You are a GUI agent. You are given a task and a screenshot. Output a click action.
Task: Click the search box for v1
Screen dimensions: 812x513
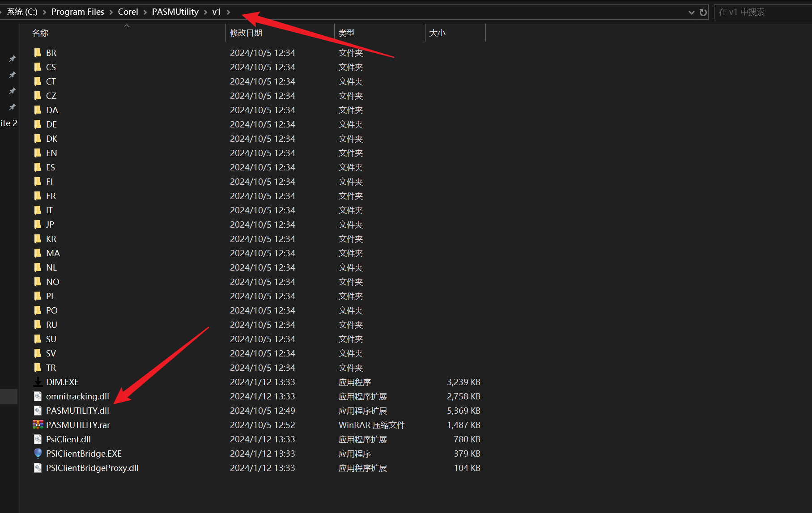pos(761,12)
